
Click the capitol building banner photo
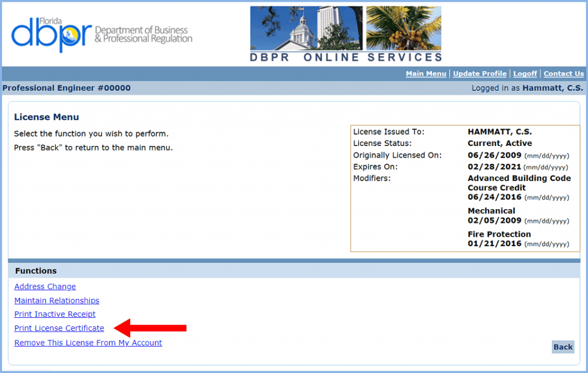[306, 28]
